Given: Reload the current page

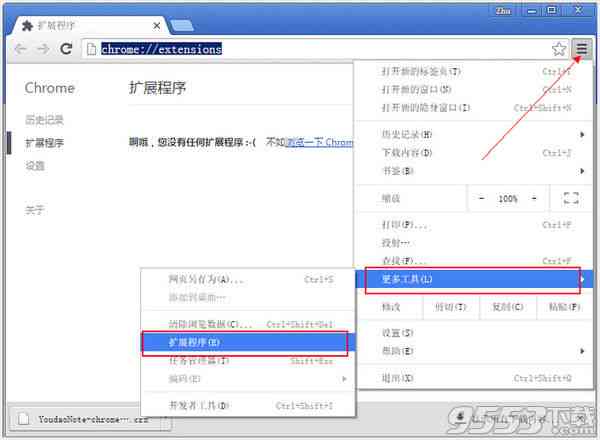Looking at the screenshot, I should point(66,49).
